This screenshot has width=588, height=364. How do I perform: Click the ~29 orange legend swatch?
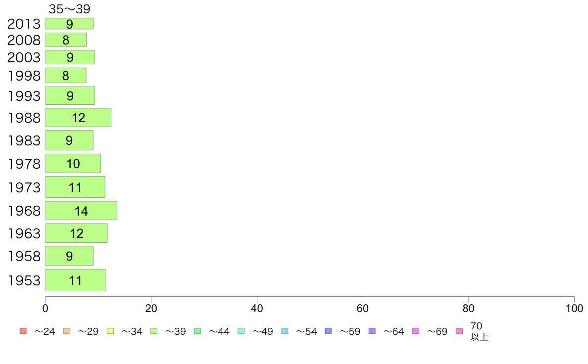coord(67,331)
